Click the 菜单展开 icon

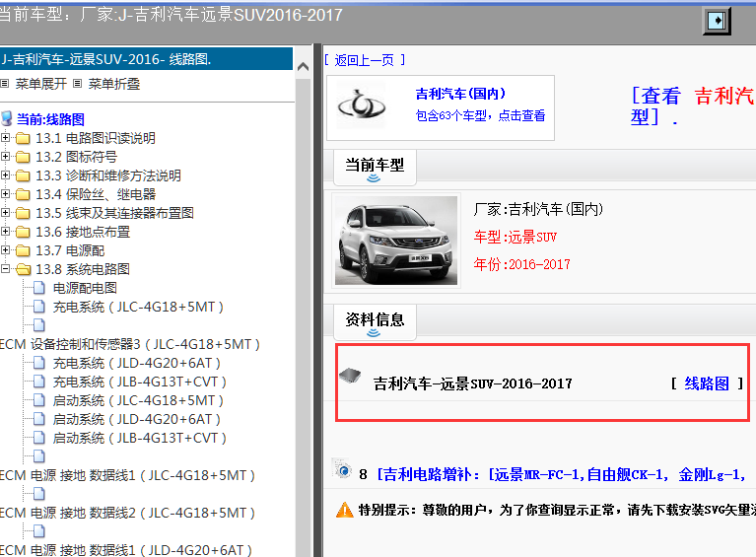(x=4, y=84)
